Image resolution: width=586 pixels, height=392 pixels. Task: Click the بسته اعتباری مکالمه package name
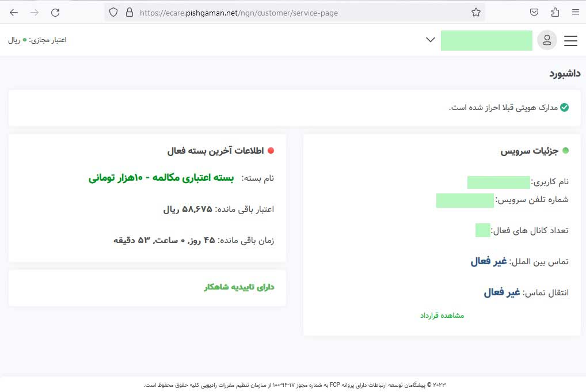coord(161,178)
